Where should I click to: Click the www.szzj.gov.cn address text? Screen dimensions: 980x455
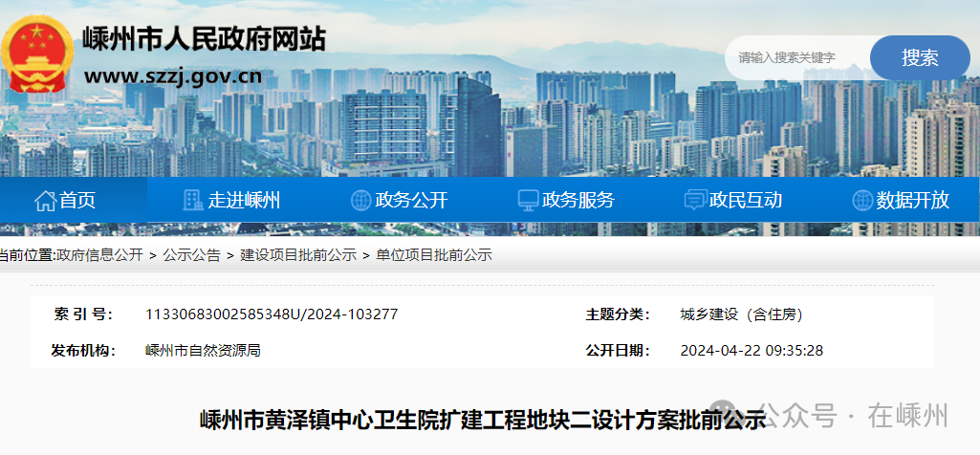tap(172, 76)
